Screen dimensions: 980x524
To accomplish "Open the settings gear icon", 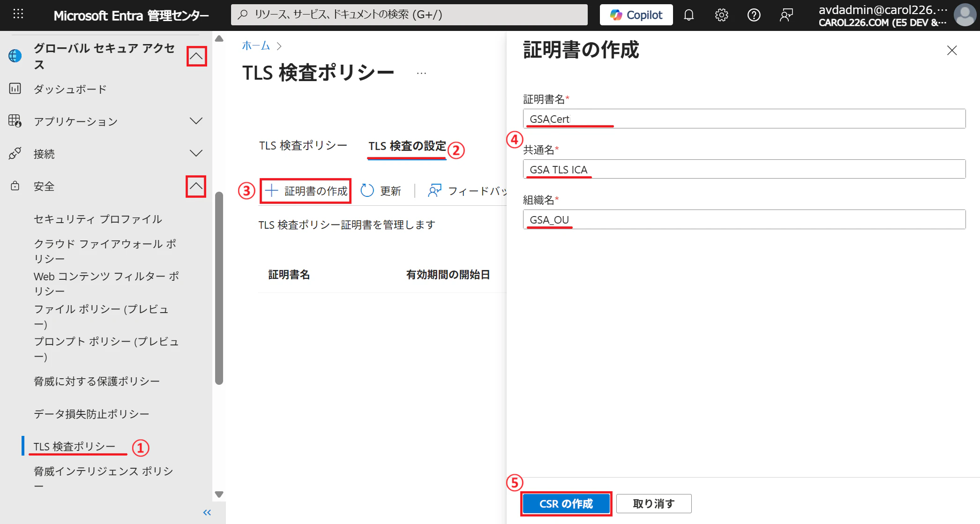I will 721,15.
